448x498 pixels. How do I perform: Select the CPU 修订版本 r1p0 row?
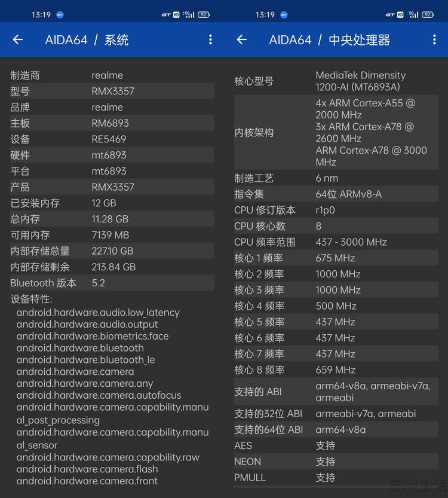[336, 210]
